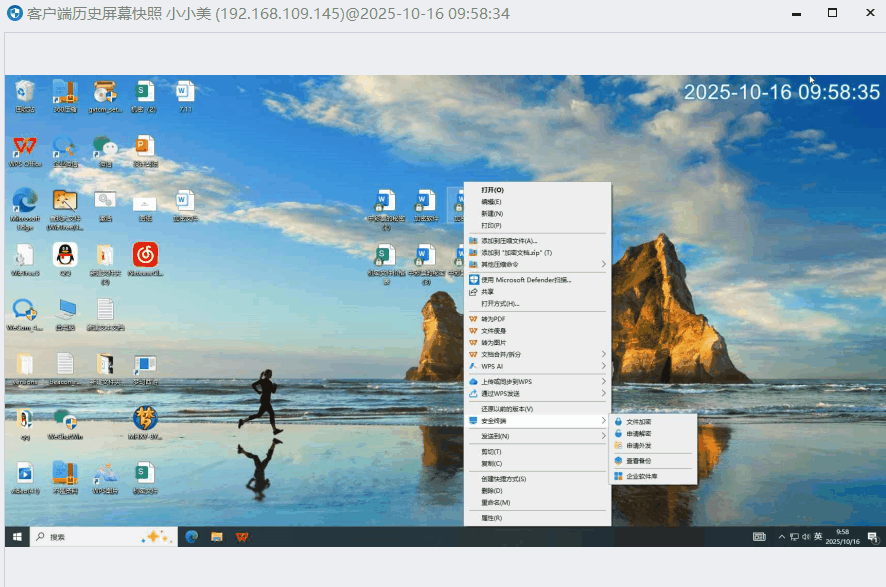Open the Windows Start menu
The width and height of the screenshot is (886, 587).
tap(18, 537)
